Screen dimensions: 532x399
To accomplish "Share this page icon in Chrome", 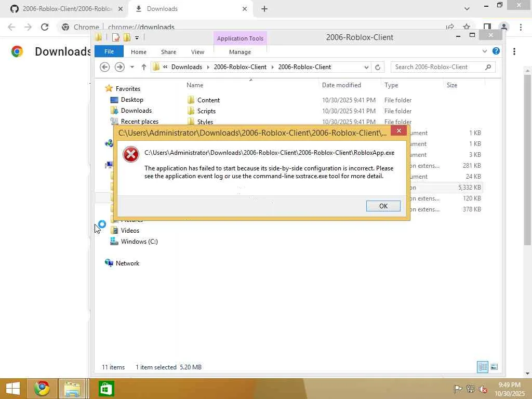I will coord(450,27).
